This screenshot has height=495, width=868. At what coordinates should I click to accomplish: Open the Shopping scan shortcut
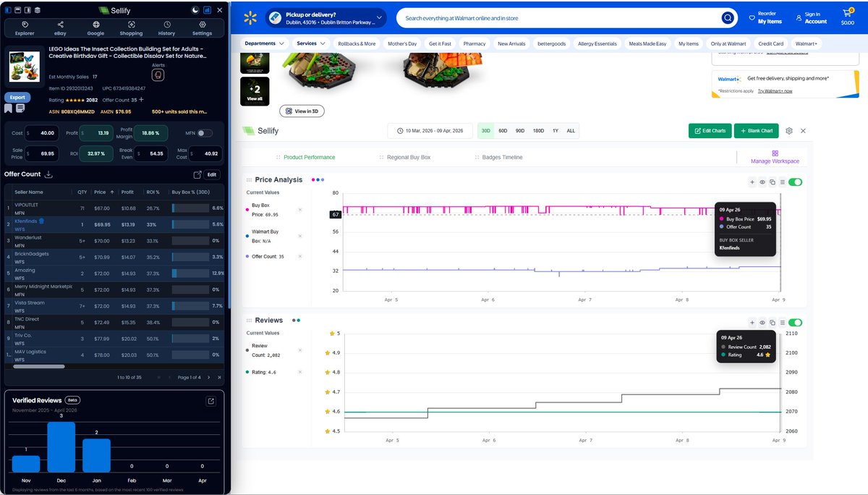pos(131,27)
